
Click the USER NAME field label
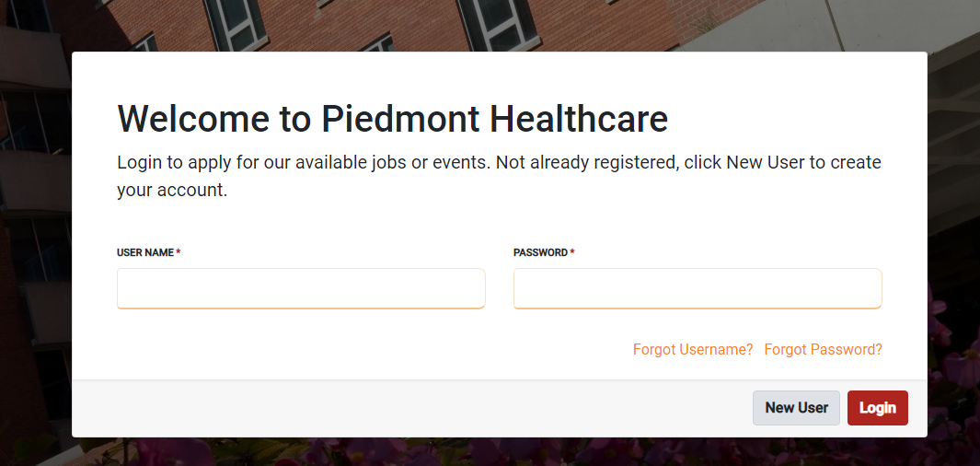145,252
